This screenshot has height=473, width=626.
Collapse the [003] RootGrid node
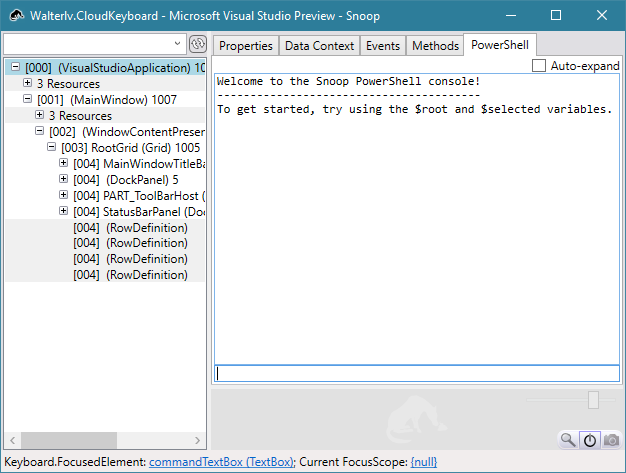(x=51, y=146)
